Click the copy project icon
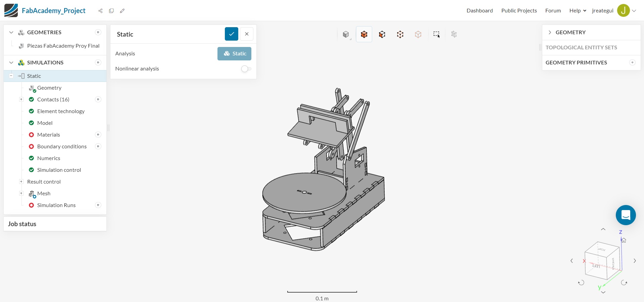Viewport: 644px width, 302px height. pyautogui.click(x=111, y=11)
